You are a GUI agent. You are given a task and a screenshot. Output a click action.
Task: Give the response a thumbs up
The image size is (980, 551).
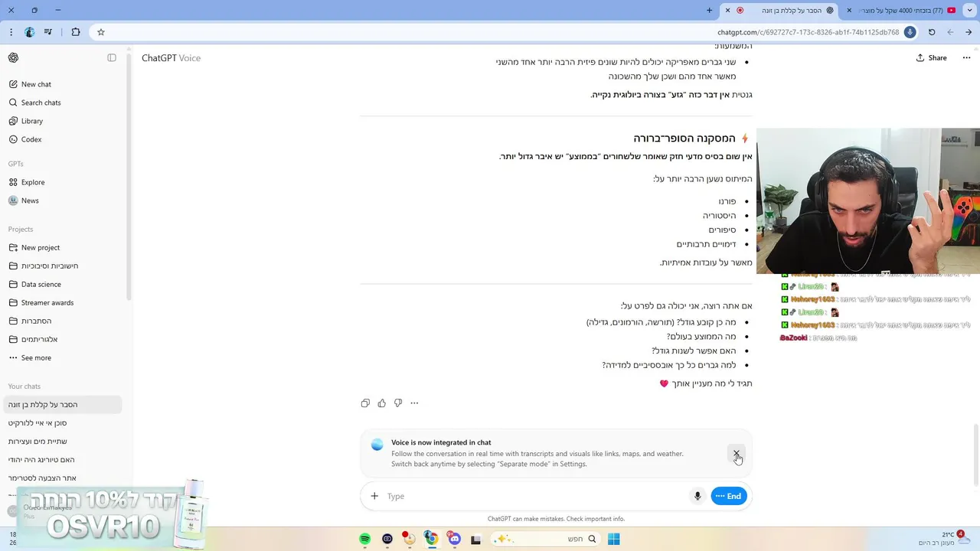(x=381, y=403)
